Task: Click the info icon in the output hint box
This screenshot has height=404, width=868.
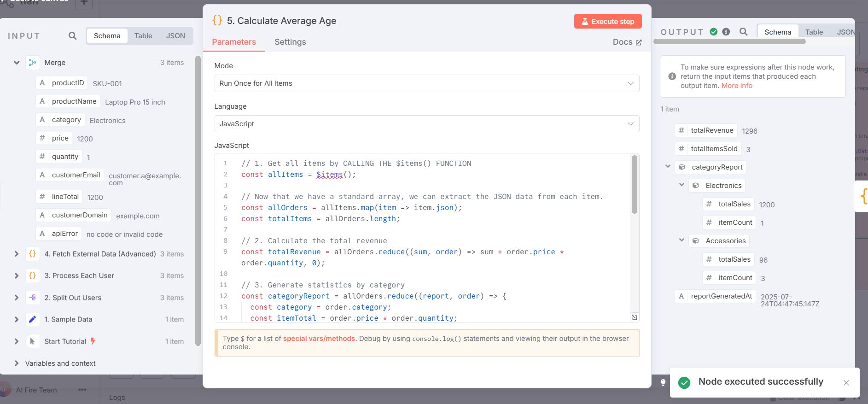Action: tap(672, 76)
